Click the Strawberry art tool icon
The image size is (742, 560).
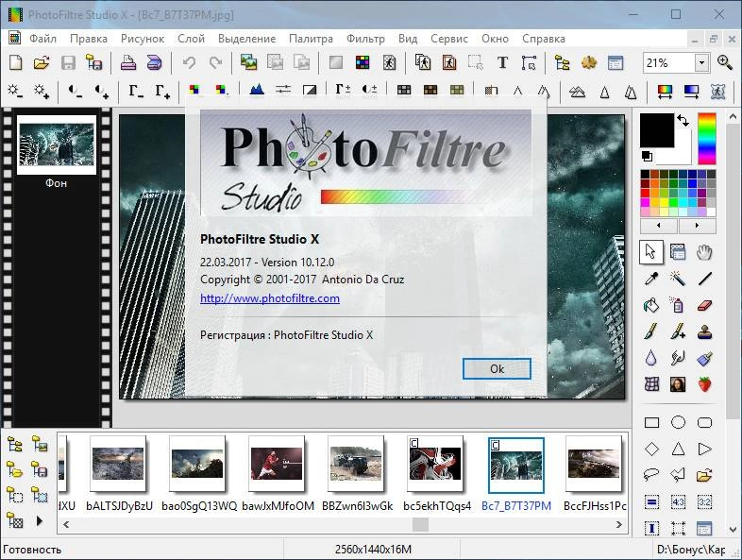coord(704,384)
